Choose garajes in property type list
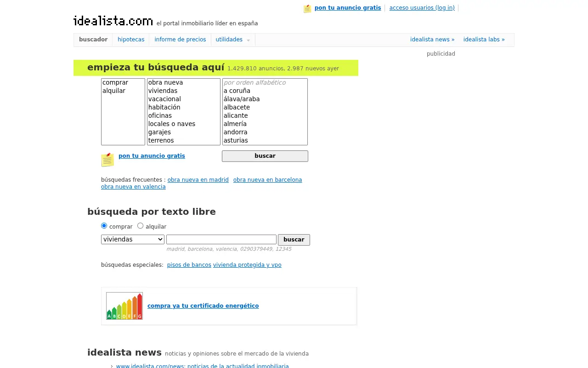This screenshot has width=588, height=368. [184, 132]
